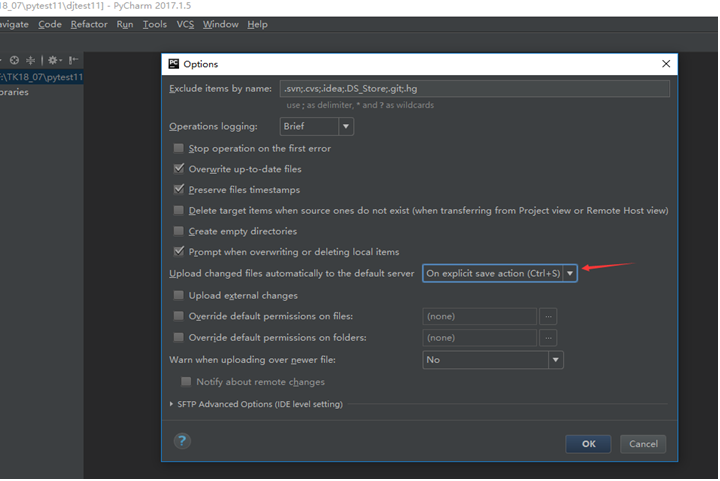Viewport: 720px width, 481px height.
Task: Open the Window menu
Action: 221,24
